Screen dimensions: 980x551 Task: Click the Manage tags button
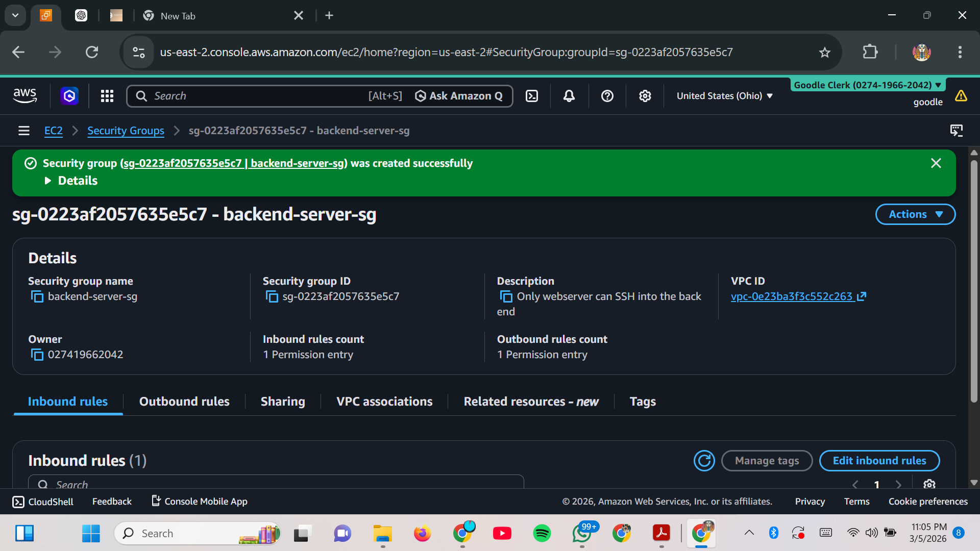(x=767, y=461)
